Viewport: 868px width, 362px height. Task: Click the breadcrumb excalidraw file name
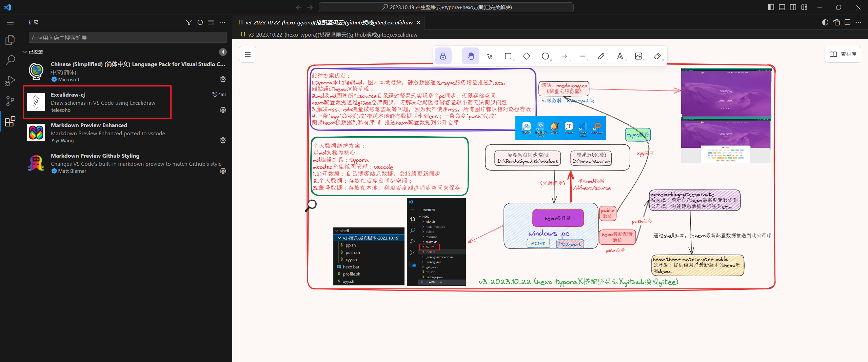[332, 35]
